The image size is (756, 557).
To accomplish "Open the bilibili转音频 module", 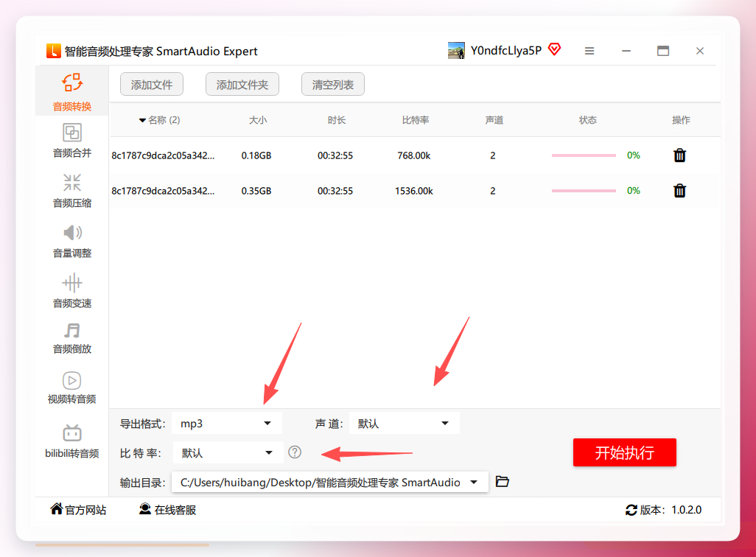I will point(71,442).
